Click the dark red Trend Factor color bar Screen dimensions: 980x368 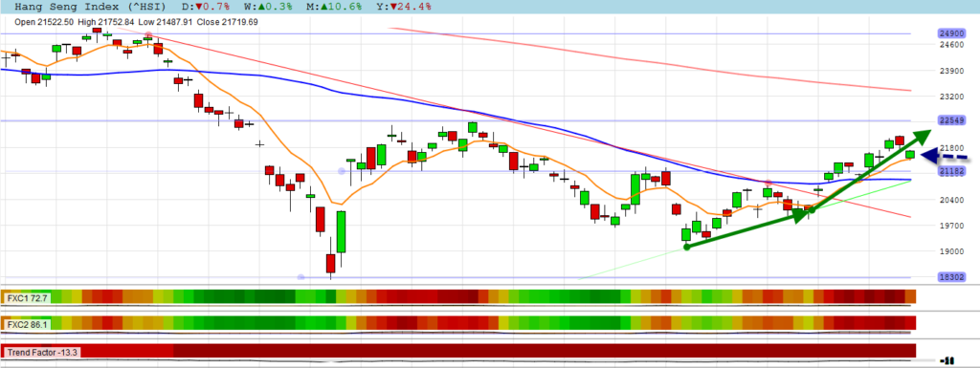point(544,351)
